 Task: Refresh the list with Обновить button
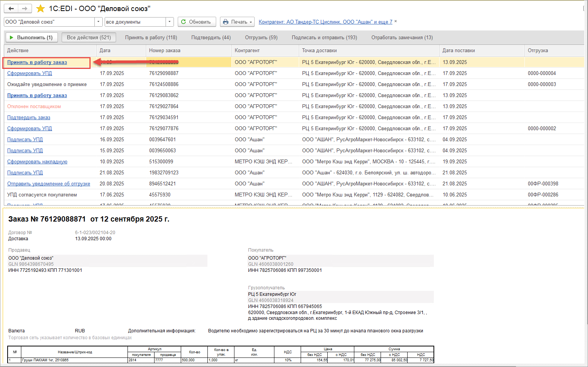click(197, 22)
